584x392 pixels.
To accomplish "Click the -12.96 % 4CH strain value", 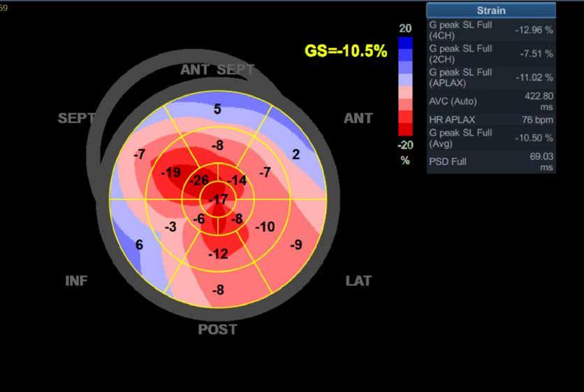I will [x=534, y=30].
